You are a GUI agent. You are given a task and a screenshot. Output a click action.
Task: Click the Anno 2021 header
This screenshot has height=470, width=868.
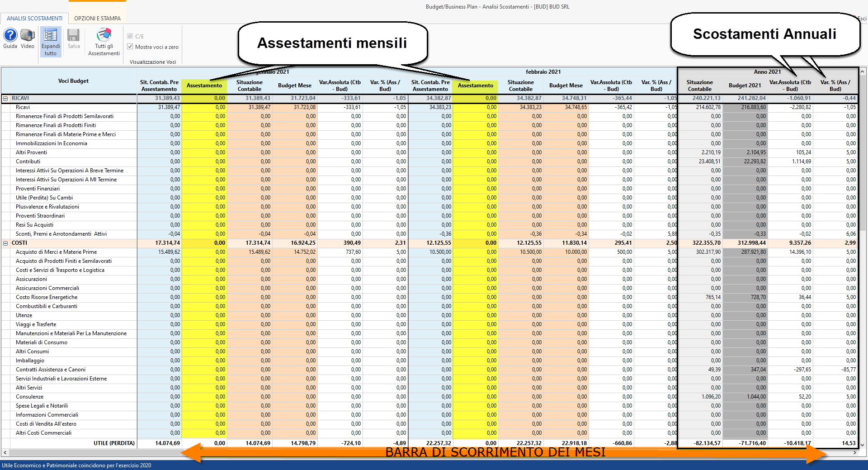point(767,72)
